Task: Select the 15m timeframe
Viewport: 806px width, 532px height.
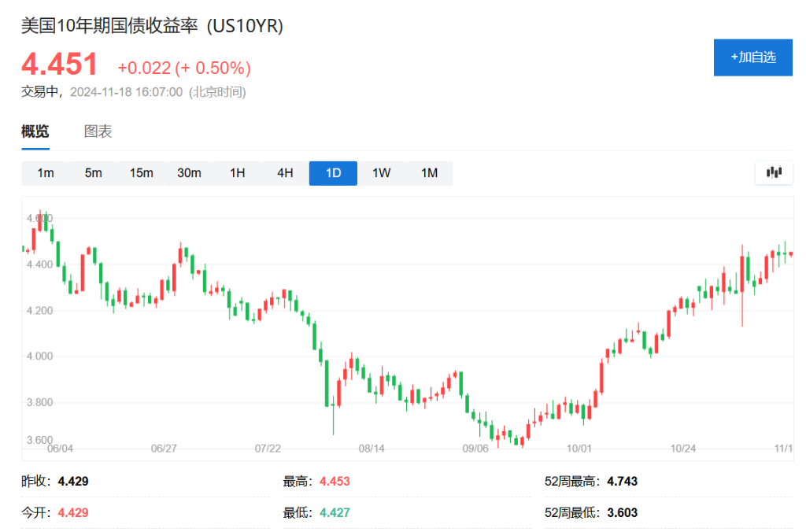Action: point(141,172)
